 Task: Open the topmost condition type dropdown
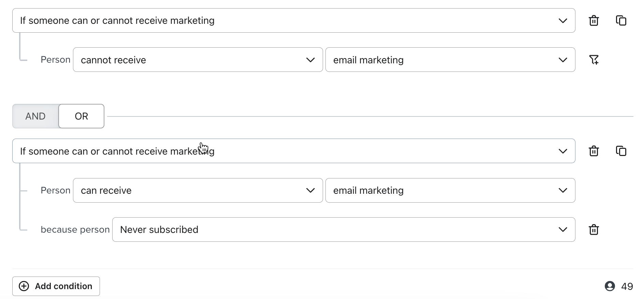293,21
